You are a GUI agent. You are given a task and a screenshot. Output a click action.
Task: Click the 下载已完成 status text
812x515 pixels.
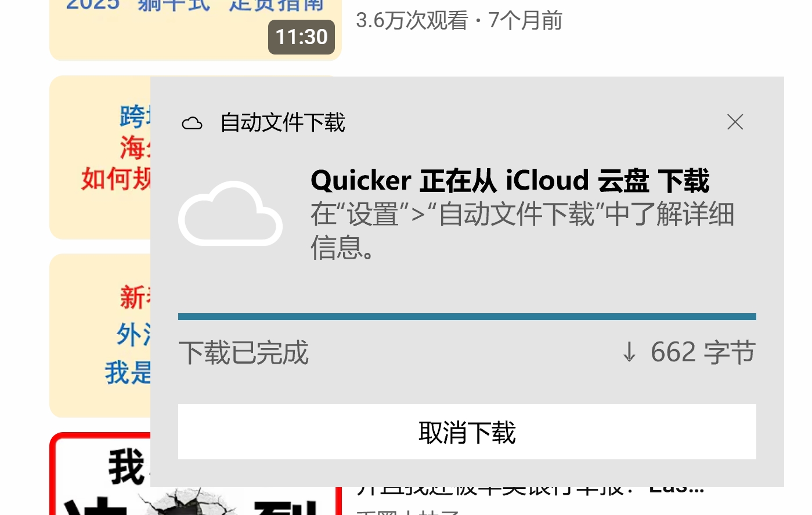click(x=244, y=353)
